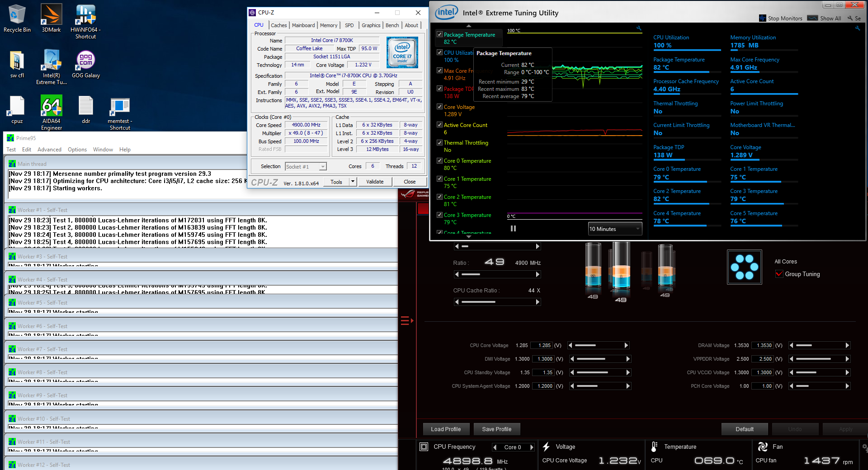Image resolution: width=868 pixels, height=470 pixels.
Task: Uncheck Package Temperature monitor checkbox
Action: (439, 34)
